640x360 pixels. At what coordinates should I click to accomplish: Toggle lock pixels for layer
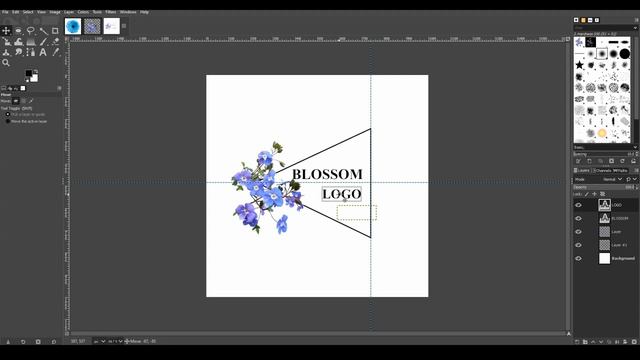point(587,194)
